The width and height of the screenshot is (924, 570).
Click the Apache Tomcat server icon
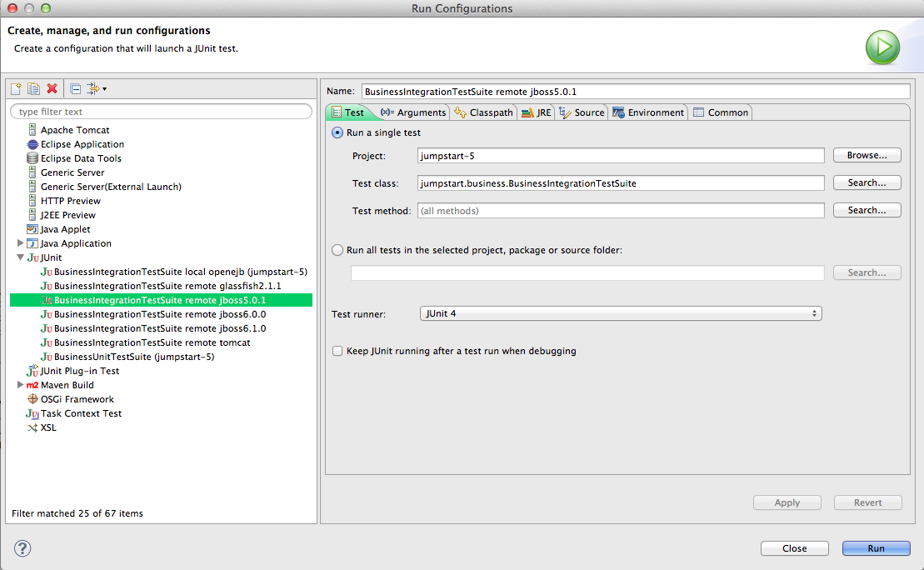coord(32,130)
